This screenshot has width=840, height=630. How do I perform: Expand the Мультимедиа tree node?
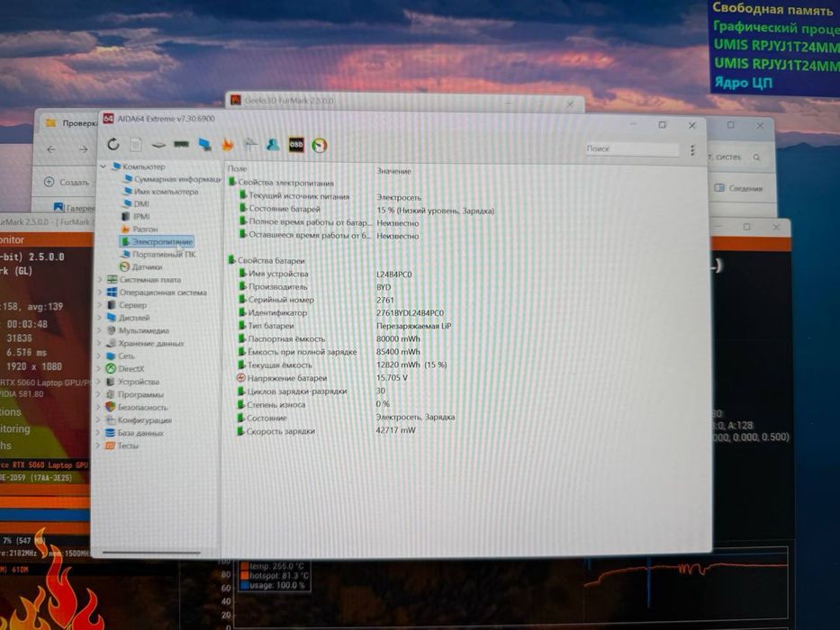[x=100, y=330]
